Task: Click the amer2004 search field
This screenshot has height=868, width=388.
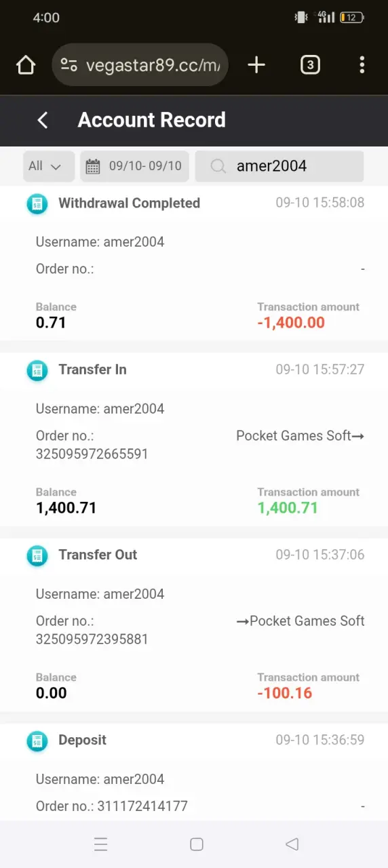Action: [x=279, y=166]
